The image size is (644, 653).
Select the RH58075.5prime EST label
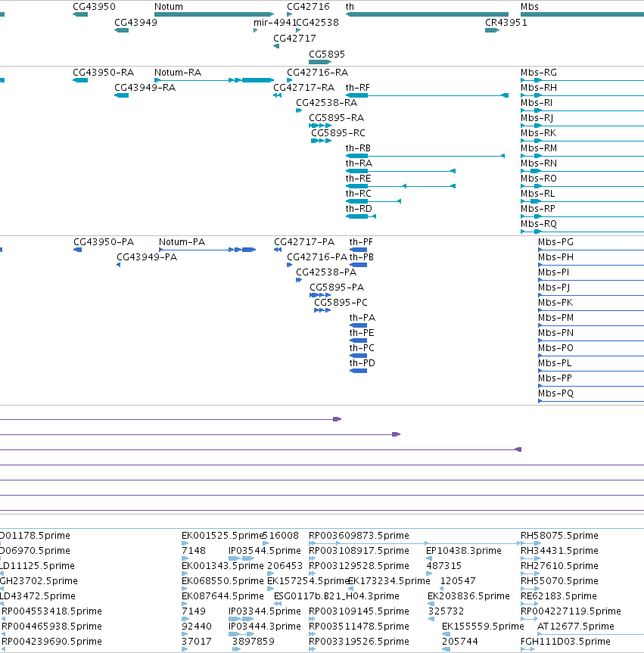coord(559,536)
